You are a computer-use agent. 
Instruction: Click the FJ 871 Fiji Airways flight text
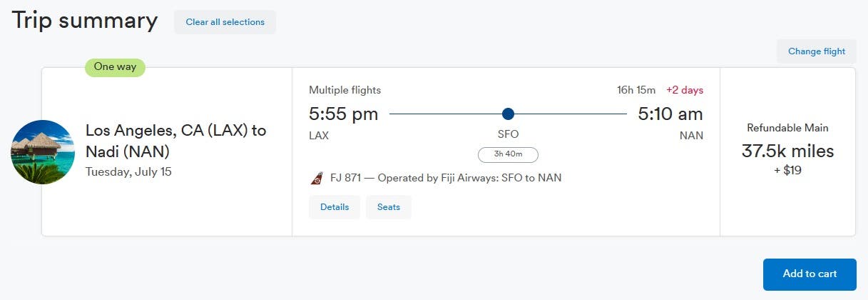pyautogui.click(x=446, y=178)
